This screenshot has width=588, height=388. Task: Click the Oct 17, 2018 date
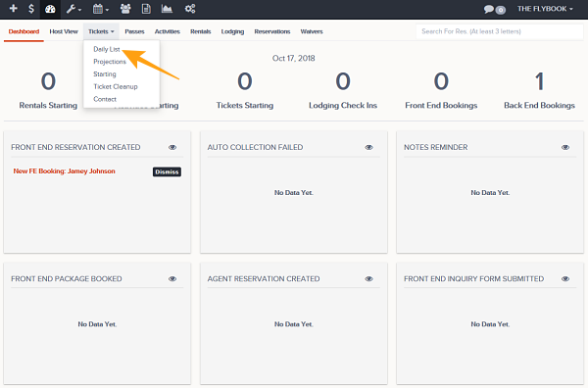(294, 58)
